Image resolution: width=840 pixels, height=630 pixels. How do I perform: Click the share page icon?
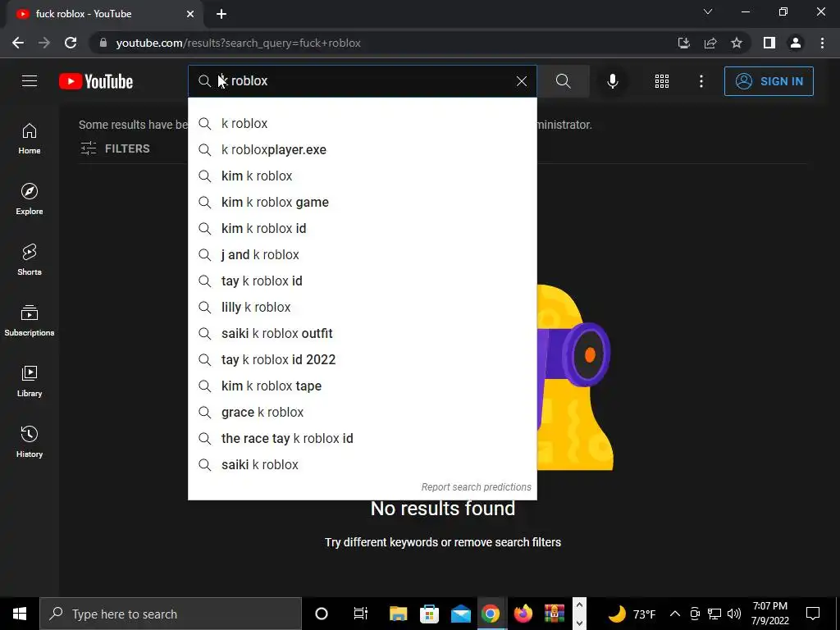click(x=710, y=43)
